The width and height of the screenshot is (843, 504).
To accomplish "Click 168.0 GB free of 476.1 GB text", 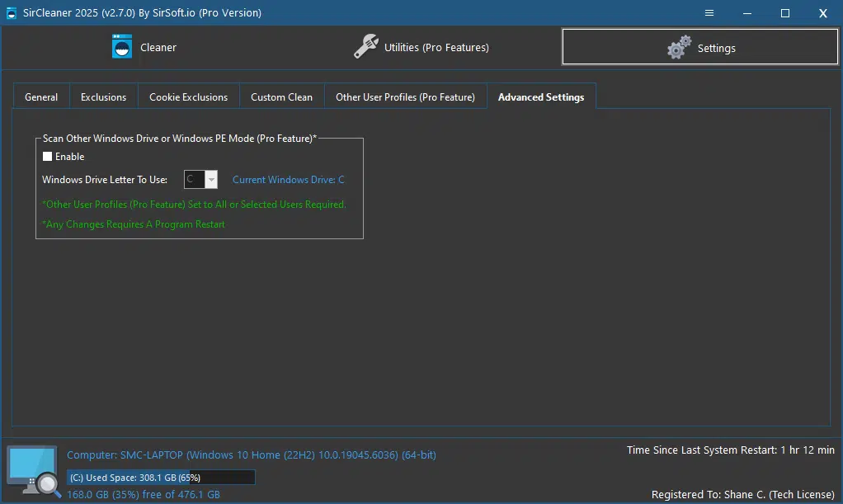I will [143, 494].
